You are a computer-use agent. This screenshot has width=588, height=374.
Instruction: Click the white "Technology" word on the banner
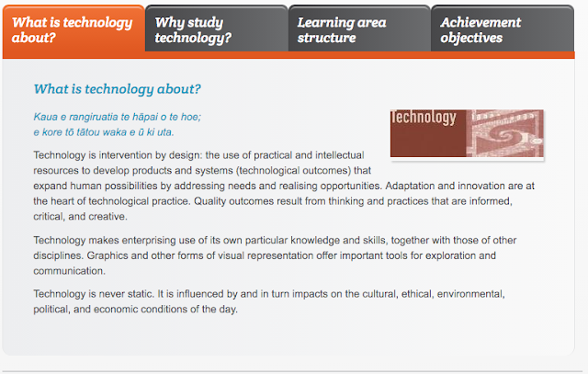click(x=424, y=118)
